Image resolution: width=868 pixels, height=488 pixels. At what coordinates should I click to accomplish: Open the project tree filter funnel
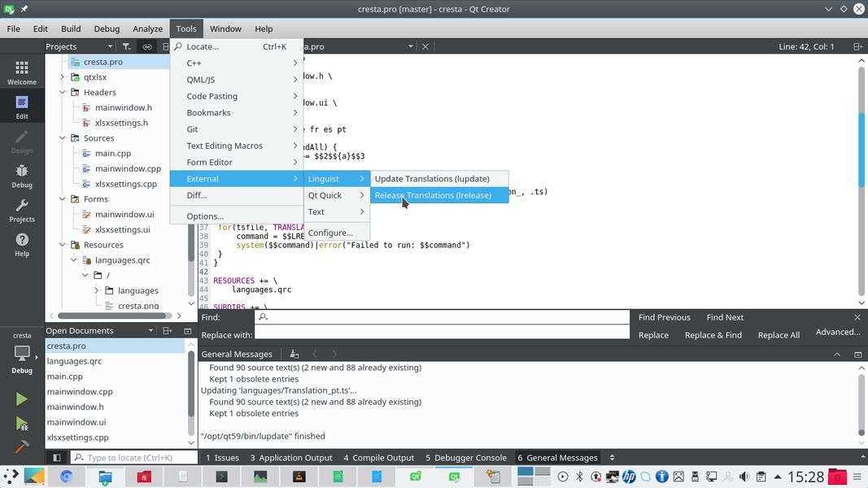[126, 47]
